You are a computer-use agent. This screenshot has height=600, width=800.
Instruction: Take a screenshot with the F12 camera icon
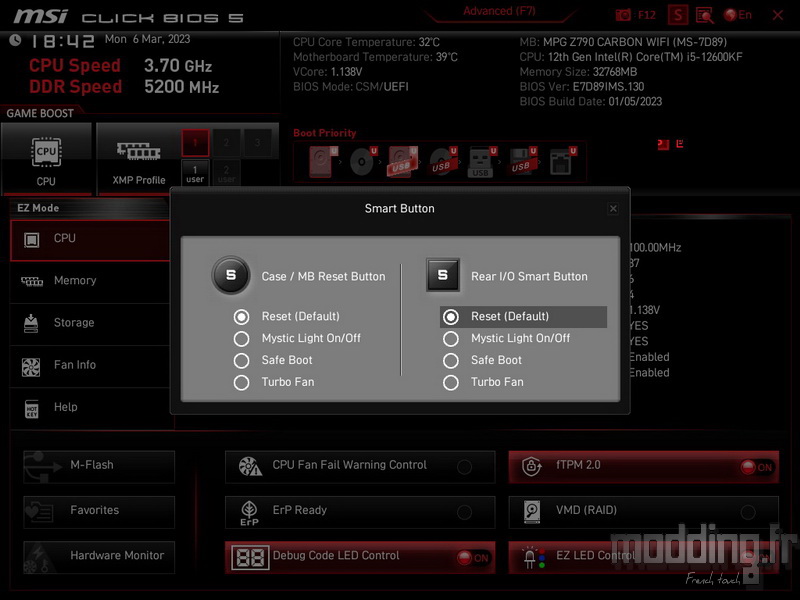tap(623, 15)
